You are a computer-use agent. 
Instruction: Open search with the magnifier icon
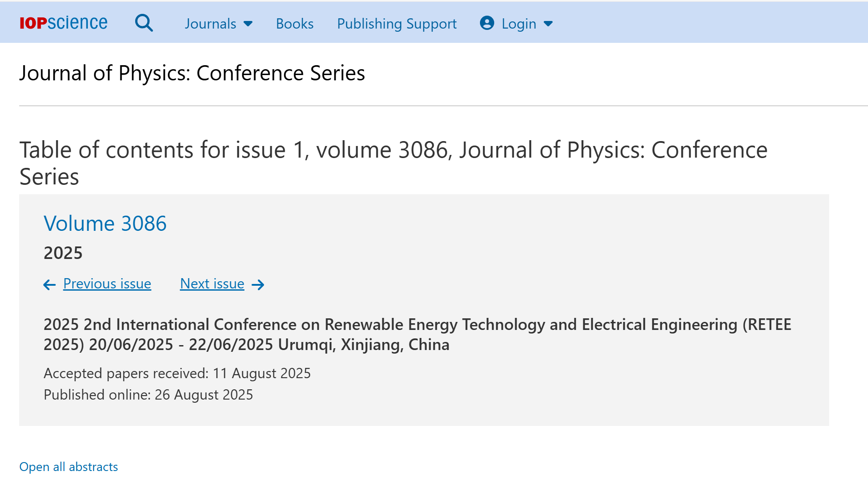coord(144,23)
